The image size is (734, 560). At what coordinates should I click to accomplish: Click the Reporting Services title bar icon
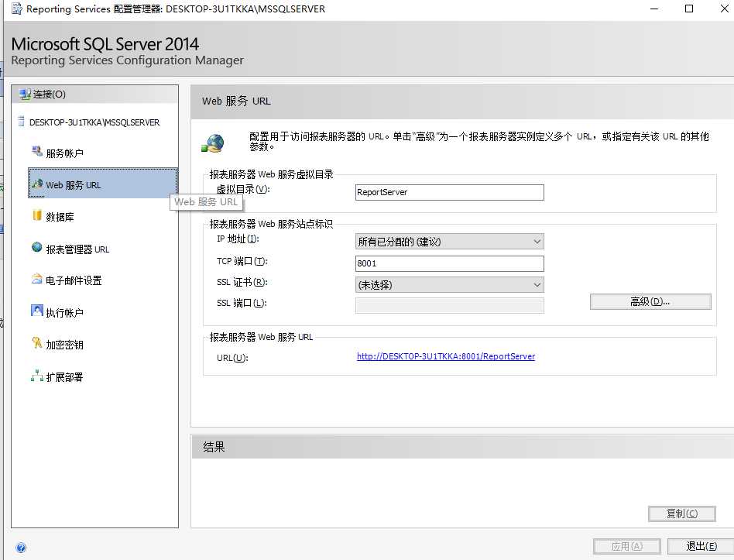[17, 9]
